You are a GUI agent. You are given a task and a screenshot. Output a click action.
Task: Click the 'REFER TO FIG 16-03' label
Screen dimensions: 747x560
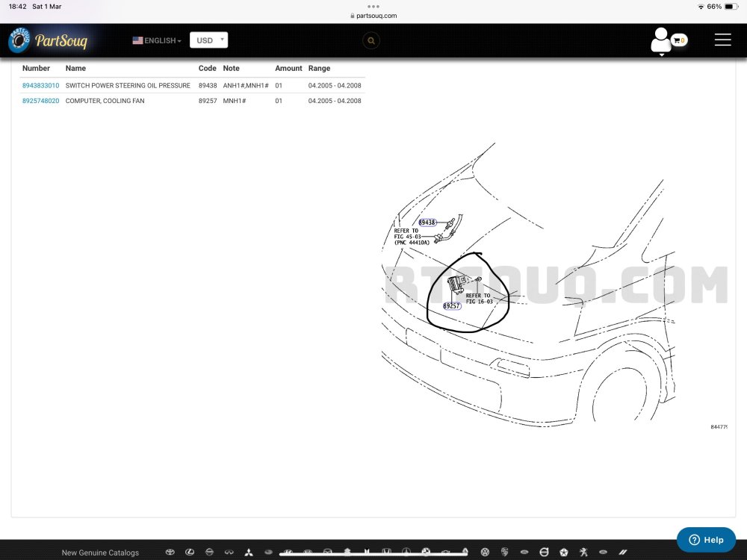[479, 299]
